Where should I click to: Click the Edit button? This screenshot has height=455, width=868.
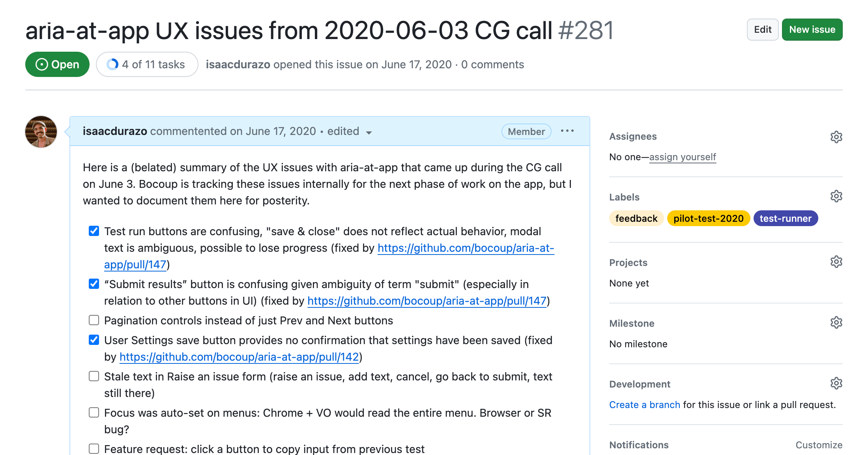coord(762,29)
